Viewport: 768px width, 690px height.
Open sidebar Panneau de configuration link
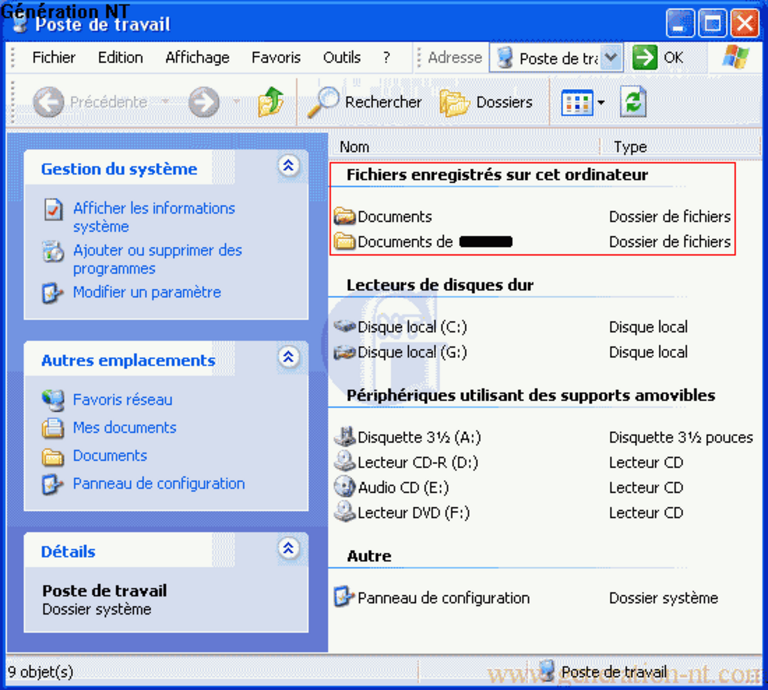click(159, 483)
